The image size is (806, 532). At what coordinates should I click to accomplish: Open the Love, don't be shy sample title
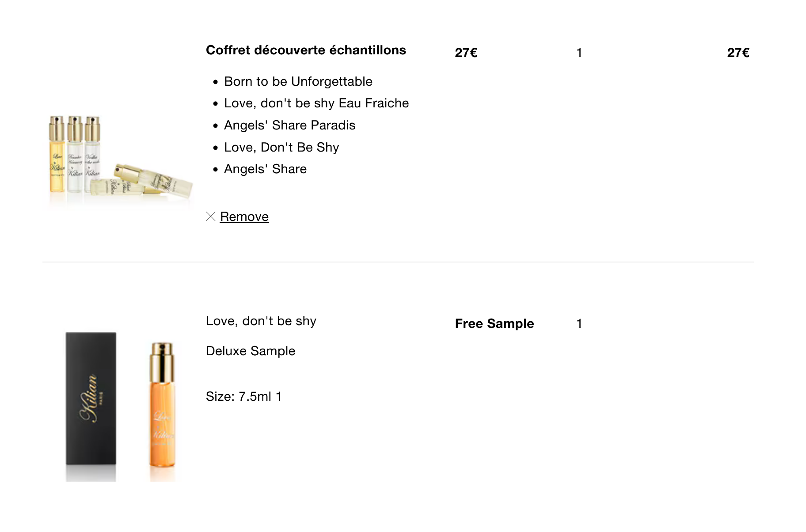tap(261, 321)
